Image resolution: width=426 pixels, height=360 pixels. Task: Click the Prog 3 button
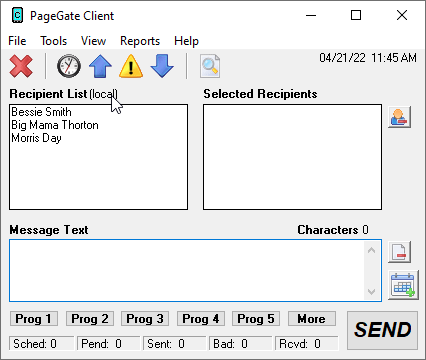tap(145, 319)
